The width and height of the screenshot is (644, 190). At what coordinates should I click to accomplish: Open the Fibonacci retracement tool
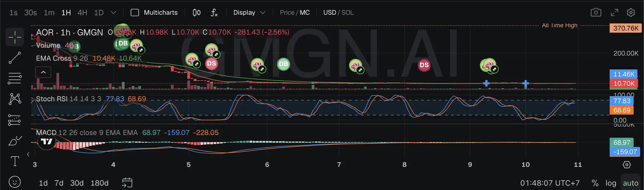[x=15, y=78]
